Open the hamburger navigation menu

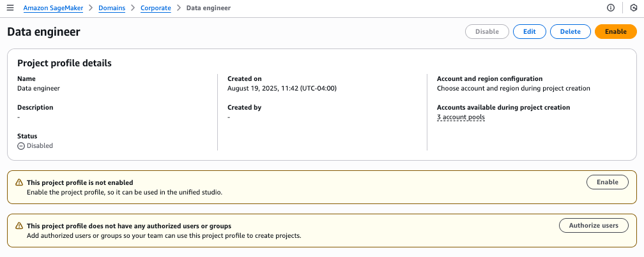tap(10, 8)
